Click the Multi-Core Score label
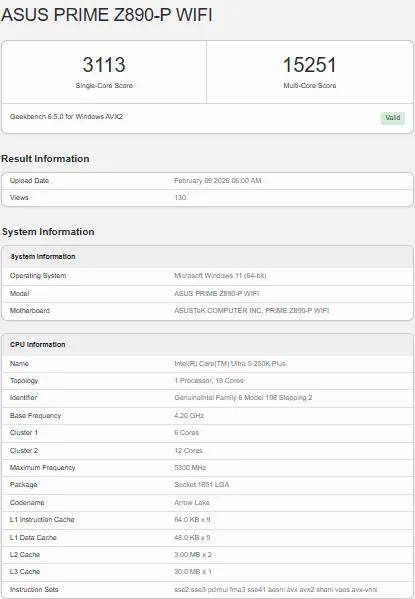Image resolution: width=415 pixels, height=599 pixels. pos(310,86)
